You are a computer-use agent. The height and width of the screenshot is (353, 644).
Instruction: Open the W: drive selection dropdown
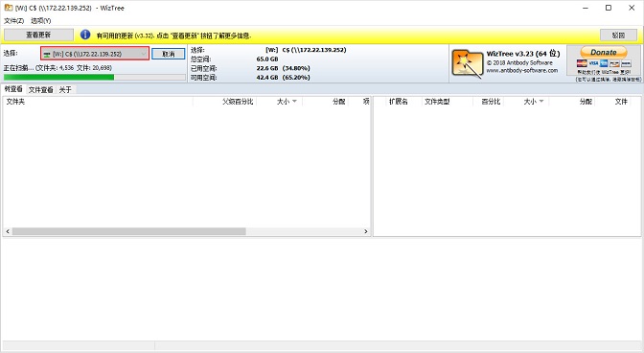pos(95,54)
